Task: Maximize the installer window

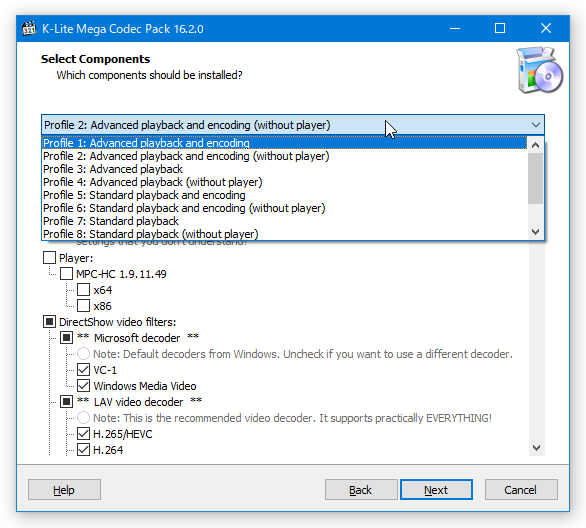Action: pyautogui.click(x=500, y=28)
